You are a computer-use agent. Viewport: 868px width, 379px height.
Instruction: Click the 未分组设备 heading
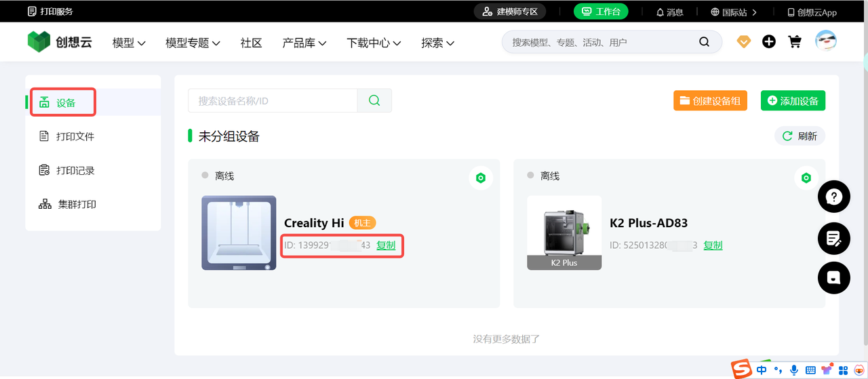point(229,136)
